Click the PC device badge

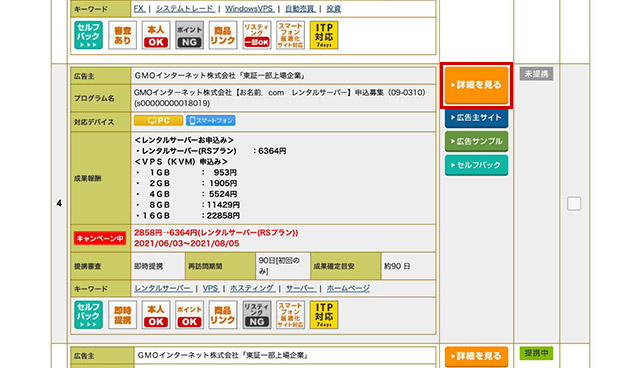(x=158, y=121)
